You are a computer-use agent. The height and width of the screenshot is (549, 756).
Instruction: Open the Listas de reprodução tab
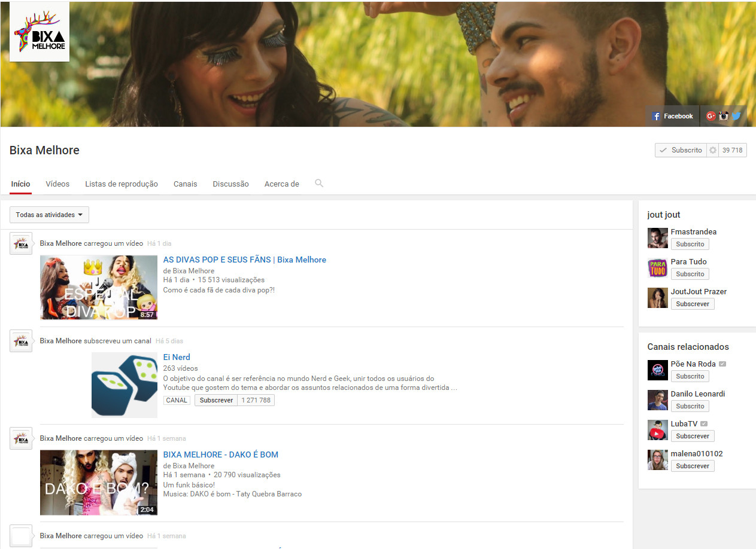[122, 184]
